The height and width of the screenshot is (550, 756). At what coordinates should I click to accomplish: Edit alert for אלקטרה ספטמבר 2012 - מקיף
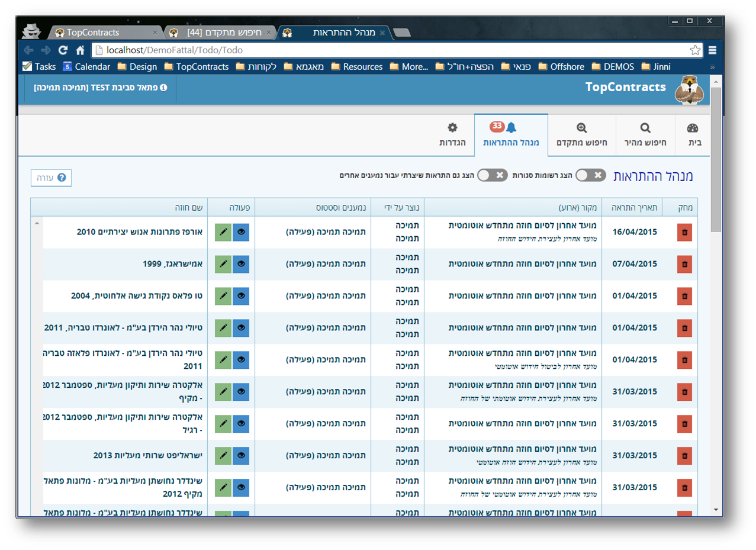click(x=223, y=392)
